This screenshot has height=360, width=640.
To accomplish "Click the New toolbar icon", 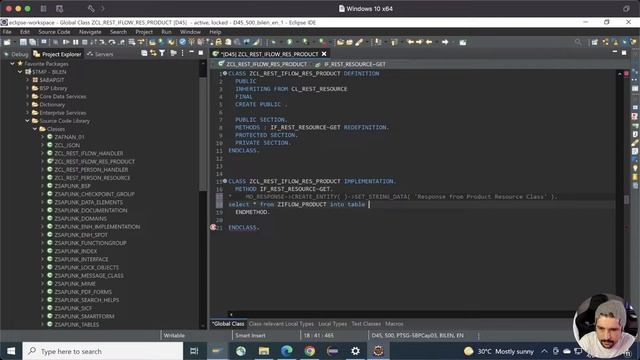I will (x=7, y=42).
